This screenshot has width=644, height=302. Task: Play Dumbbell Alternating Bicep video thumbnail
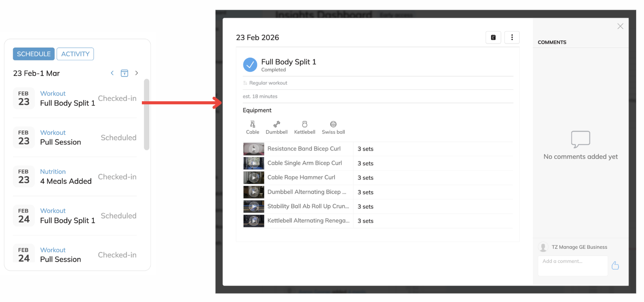[254, 192]
